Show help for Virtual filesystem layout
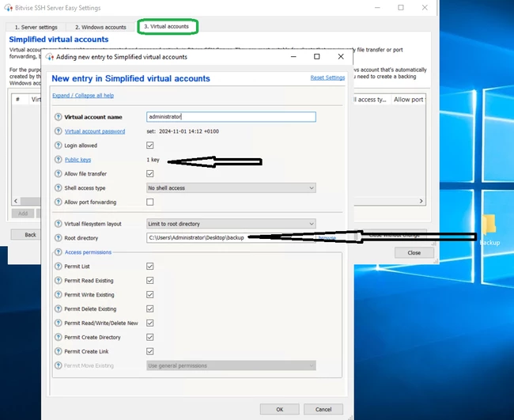514x420 pixels. pos(58,224)
